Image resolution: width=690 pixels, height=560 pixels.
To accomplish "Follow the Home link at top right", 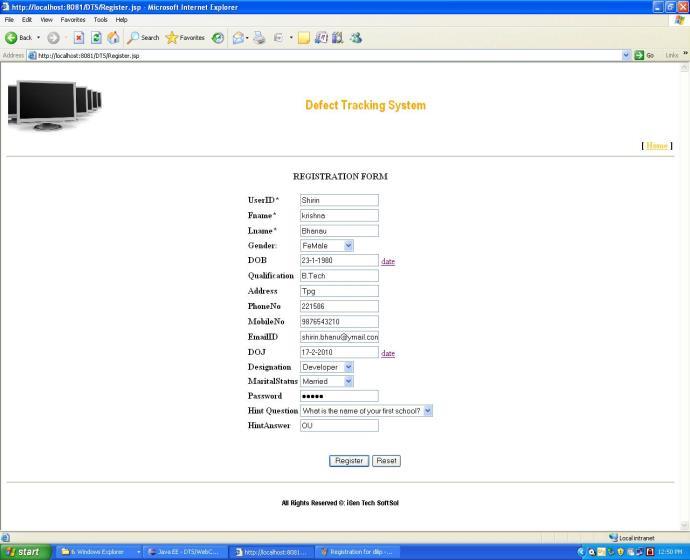I will point(657,146).
